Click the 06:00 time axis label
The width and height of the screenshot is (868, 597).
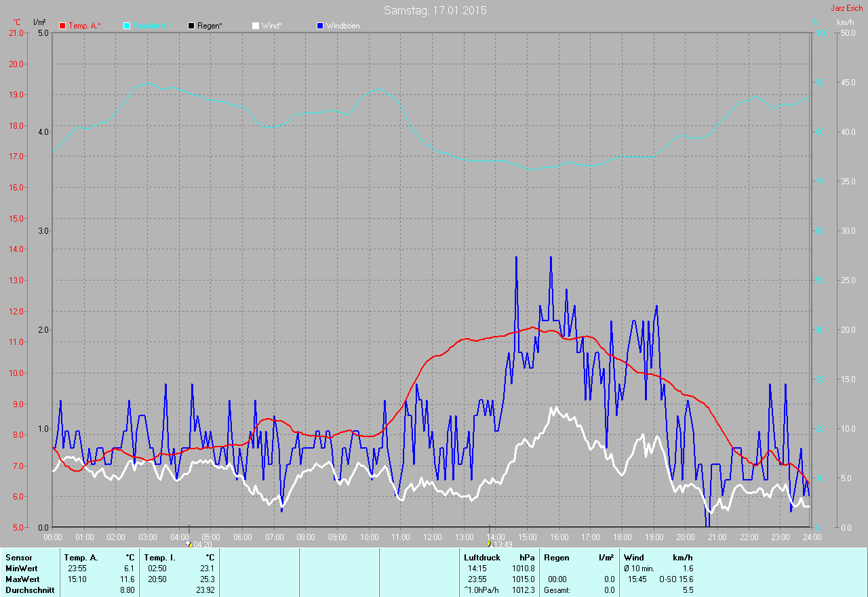(243, 537)
